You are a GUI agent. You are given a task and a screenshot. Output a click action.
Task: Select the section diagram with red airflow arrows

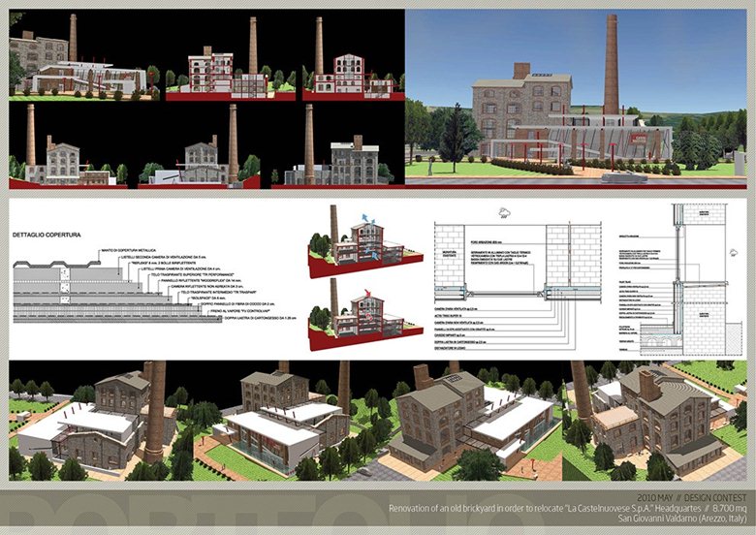click(365, 314)
